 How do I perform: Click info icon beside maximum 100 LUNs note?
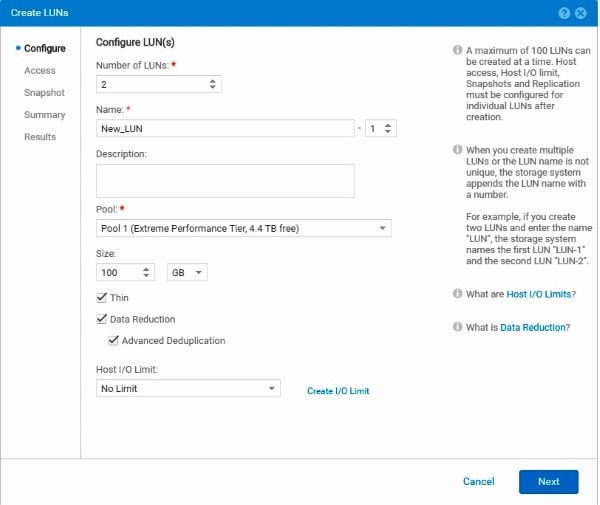click(457, 50)
